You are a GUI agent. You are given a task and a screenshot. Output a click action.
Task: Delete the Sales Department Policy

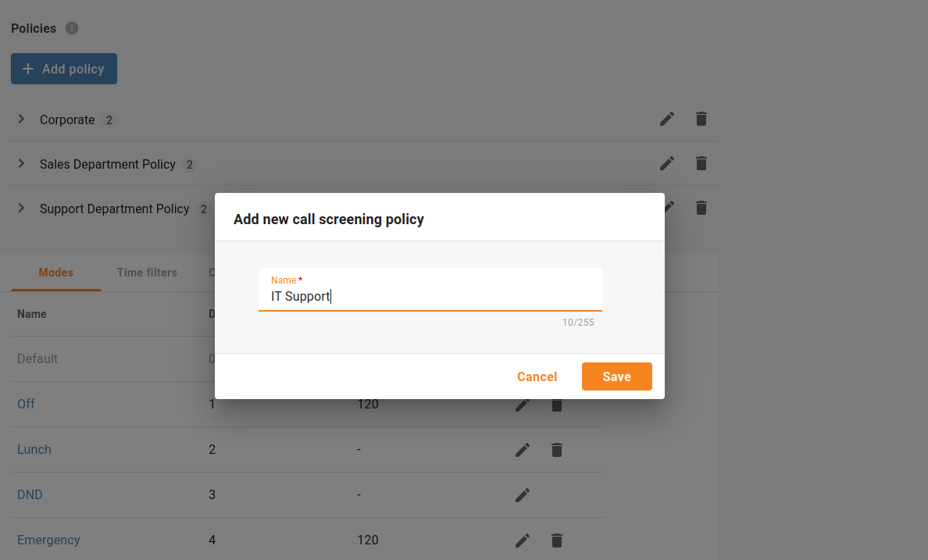click(701, 163)
